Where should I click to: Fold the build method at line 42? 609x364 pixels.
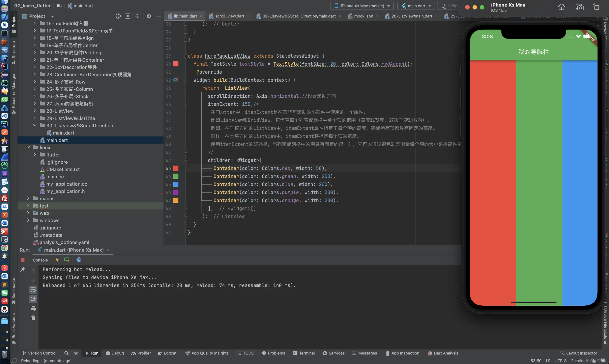click(186, 80)
